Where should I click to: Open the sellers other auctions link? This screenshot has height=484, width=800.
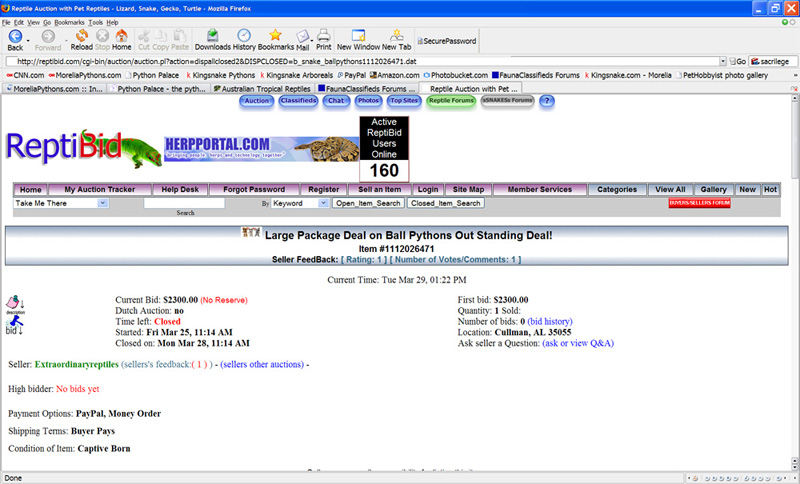(262, 365)
